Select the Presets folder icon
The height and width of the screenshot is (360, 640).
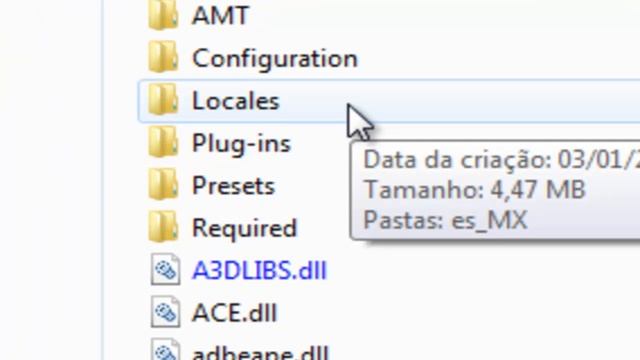pos(163,184)
